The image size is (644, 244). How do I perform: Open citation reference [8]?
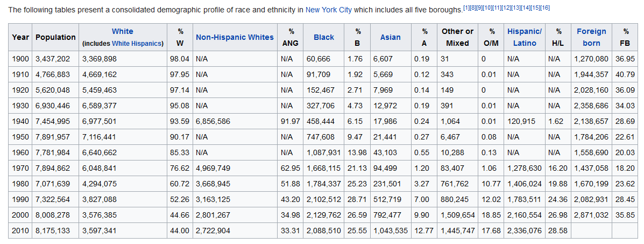(473, 8)
